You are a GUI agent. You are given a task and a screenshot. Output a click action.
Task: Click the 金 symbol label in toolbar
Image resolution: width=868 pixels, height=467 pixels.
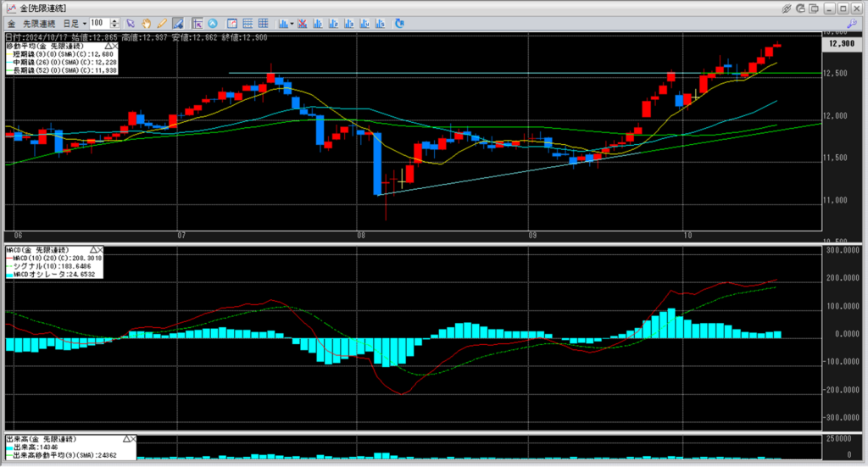tap(12, 24)
